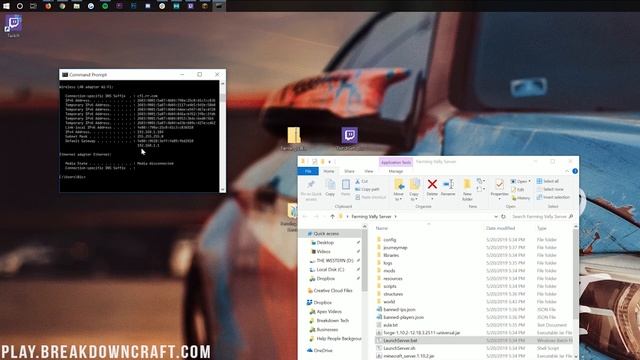
Task: Click the Application Tools contextual tab
Action: click(x=396, y=162)
